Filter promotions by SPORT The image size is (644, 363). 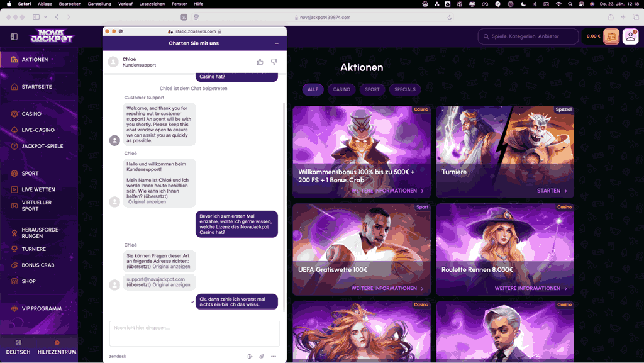[372, 89]
